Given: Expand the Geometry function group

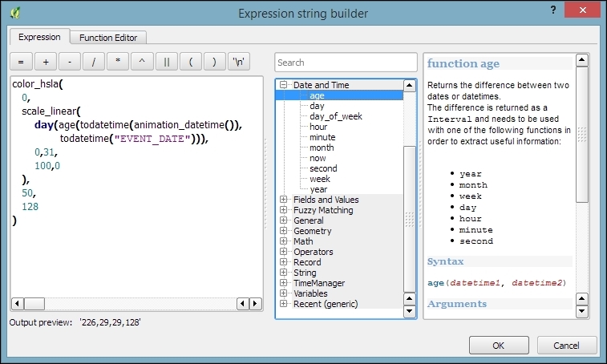Looking at the screenshot, I should pyautogui.click(x=284, y=230).
